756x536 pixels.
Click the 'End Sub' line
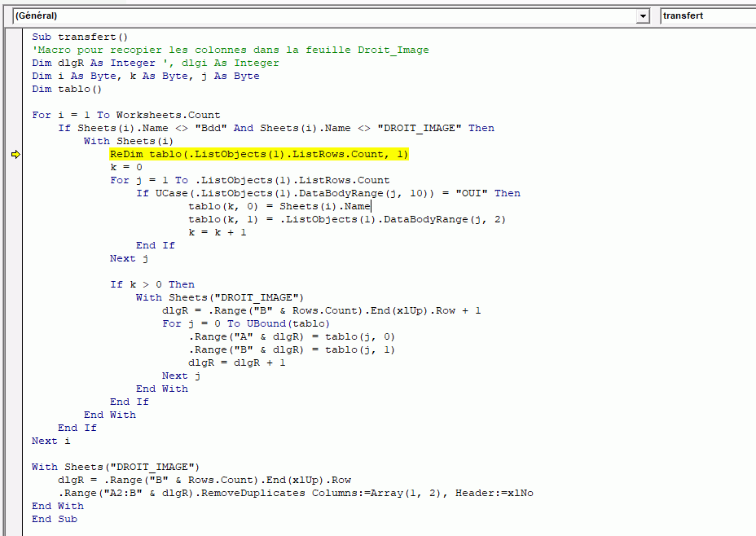click(x=55, y=519)
